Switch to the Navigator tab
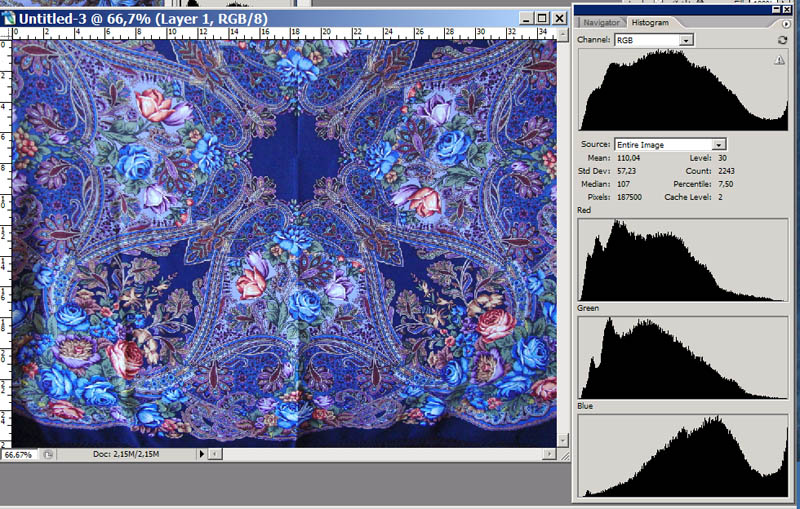800x509 pixels. click(x=601, y=22)
